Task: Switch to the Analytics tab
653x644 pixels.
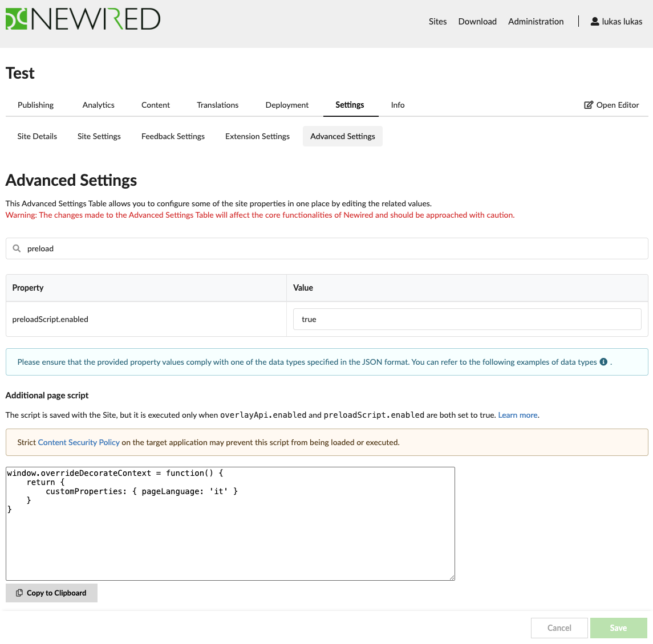Action: pyautogui.click(x=98, y=105)
